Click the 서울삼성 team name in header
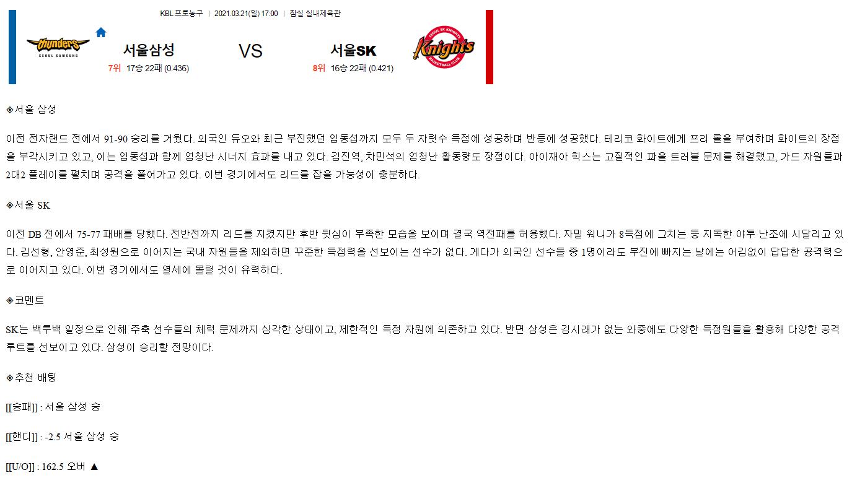 click(x=149, y=50)
